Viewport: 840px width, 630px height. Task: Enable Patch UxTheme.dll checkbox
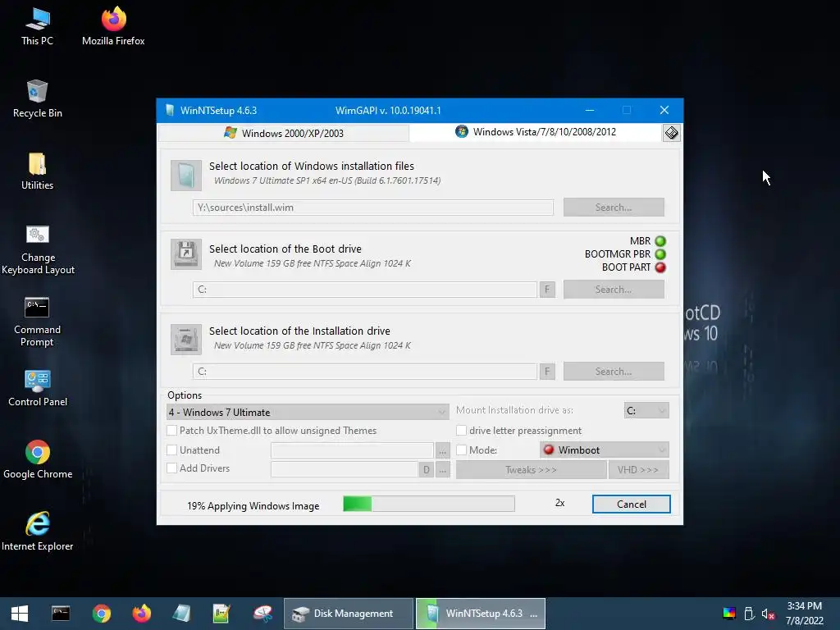point(172,430)
